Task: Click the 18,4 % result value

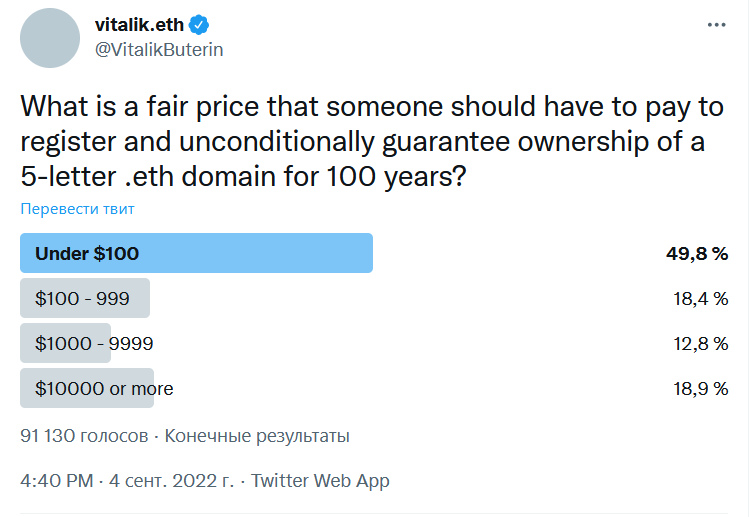Action: pyautogui.click(x=700, y=298)
